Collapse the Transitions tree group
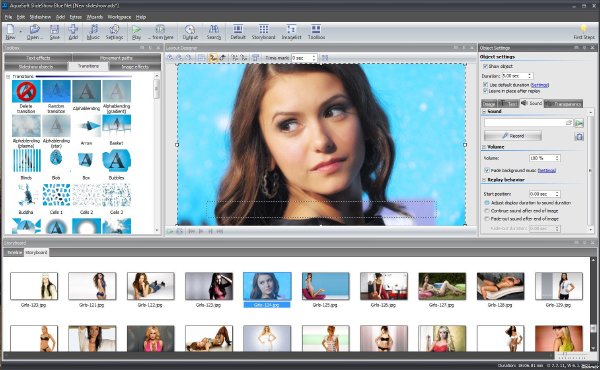The height and width of the screenshot is (370, 600). tap(8, 77)
